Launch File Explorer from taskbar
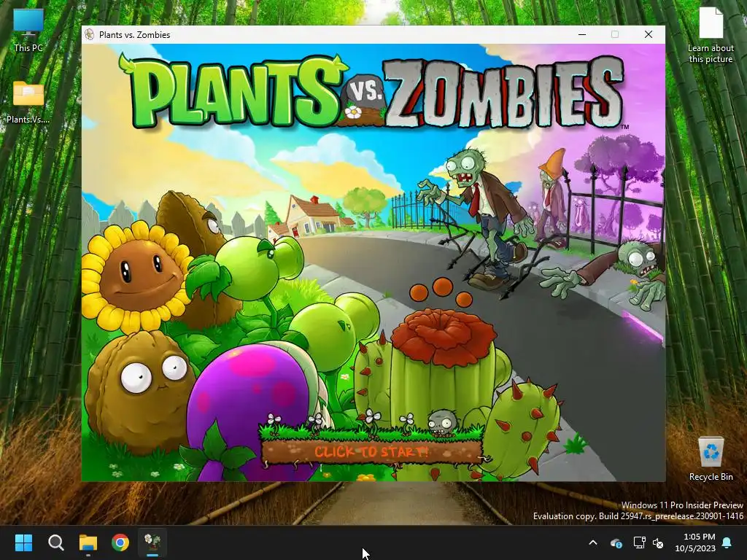 click(x=88, y=542)
